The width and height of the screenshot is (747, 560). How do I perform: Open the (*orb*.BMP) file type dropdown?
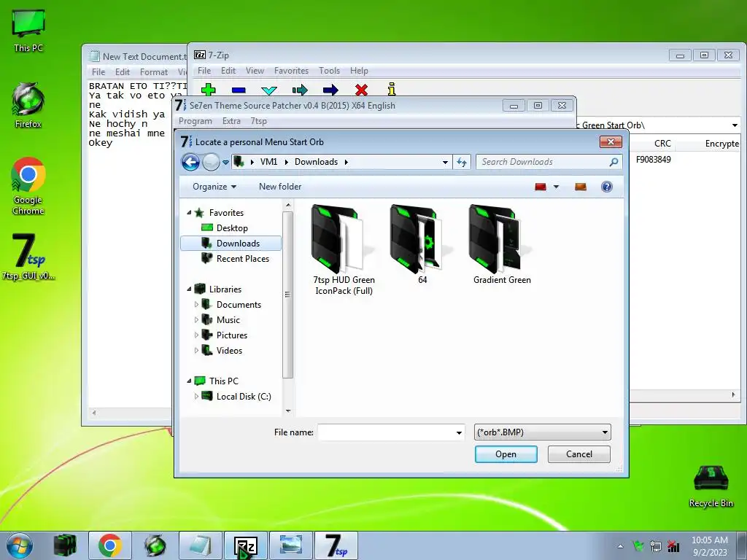point(543,432)
